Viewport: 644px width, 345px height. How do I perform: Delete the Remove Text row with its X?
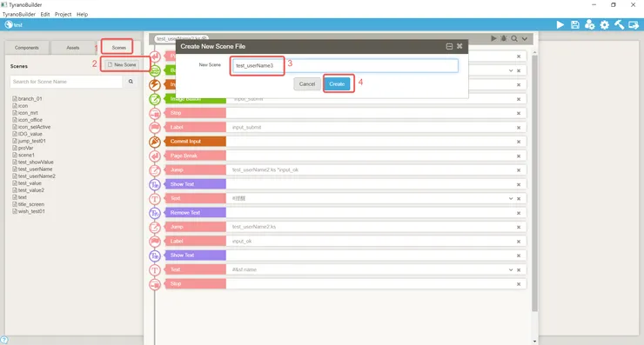click(x=519, y=213)
